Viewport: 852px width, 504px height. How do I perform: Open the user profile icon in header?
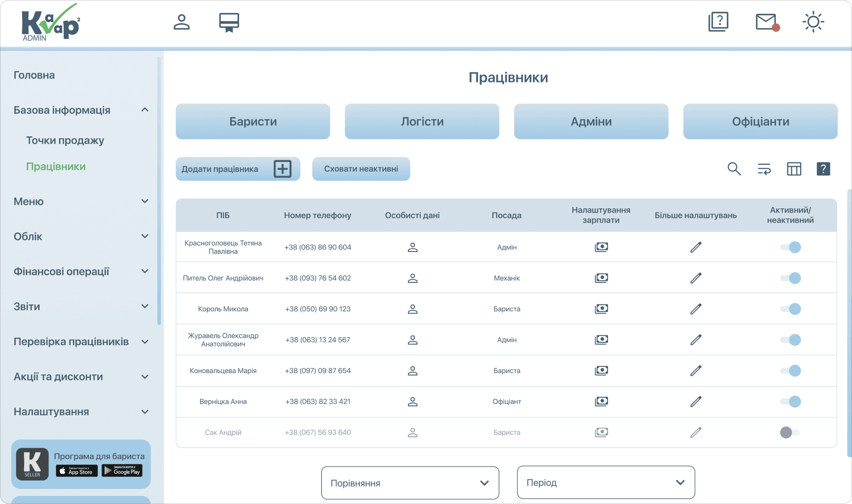tap(181, 22)
